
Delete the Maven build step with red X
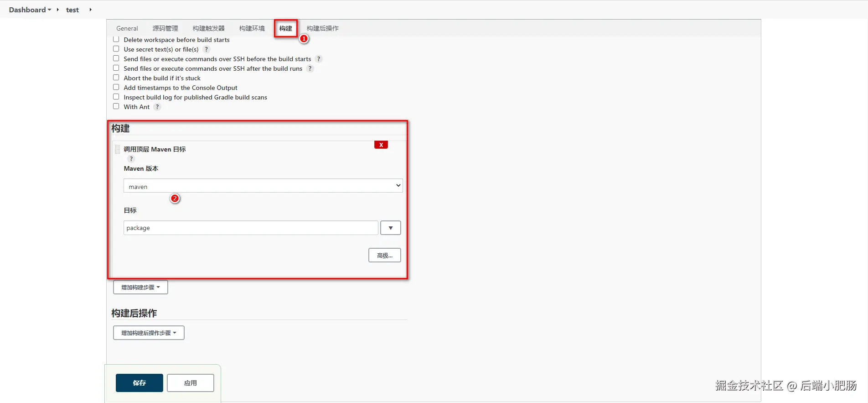coord(381,145)
